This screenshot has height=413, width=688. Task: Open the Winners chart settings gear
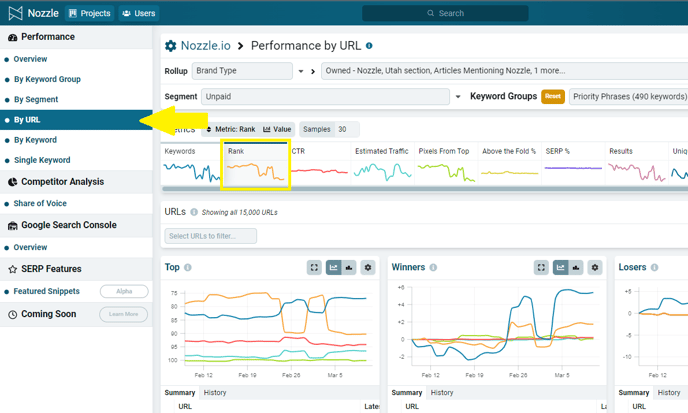click(x=595, y=267)
